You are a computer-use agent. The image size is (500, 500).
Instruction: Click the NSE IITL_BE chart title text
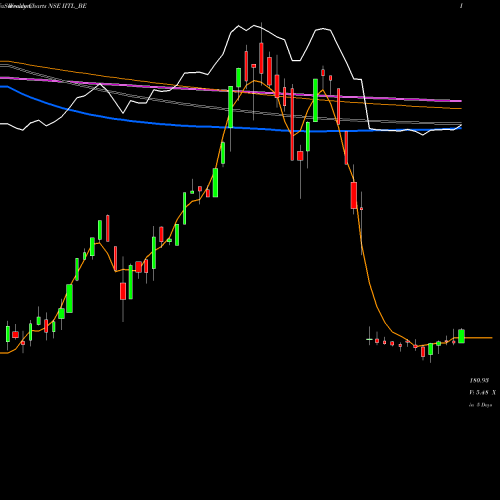click(x=67, y=6)
